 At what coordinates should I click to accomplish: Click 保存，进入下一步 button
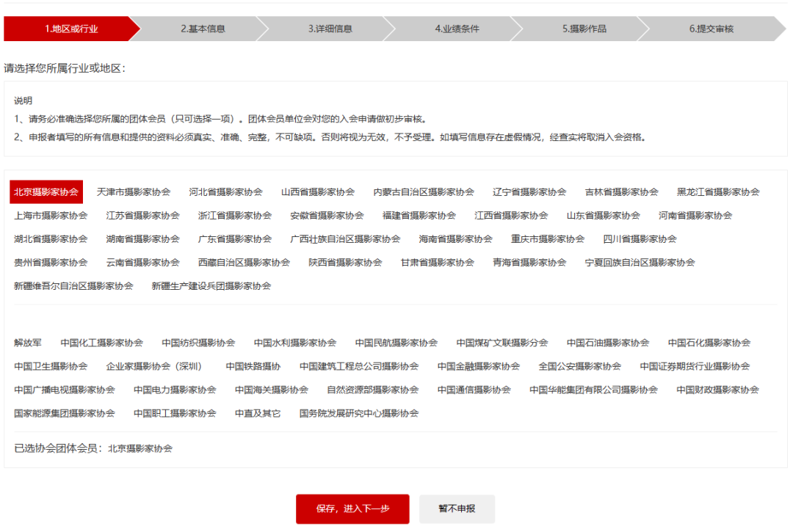[x=352, y=509]
